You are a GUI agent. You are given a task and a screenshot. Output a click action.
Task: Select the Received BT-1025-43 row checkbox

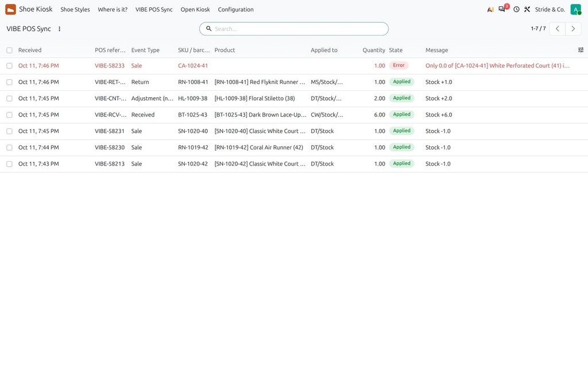(x=9, y=115)
